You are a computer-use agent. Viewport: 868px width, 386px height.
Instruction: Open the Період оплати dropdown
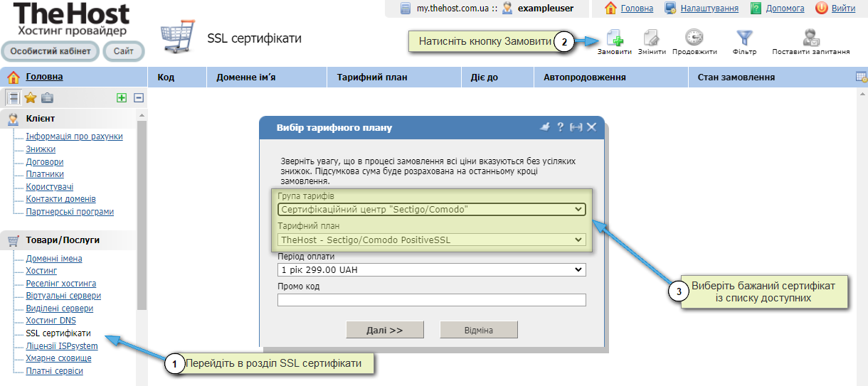431,270
